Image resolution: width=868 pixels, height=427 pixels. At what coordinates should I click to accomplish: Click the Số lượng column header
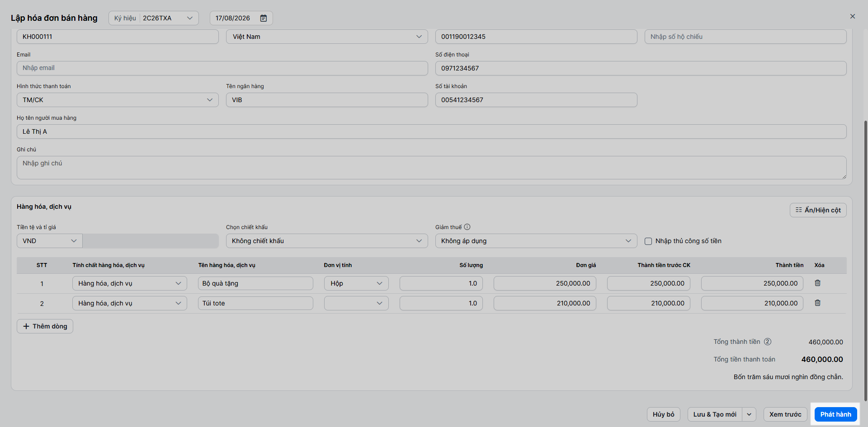[x=471, y=265]
